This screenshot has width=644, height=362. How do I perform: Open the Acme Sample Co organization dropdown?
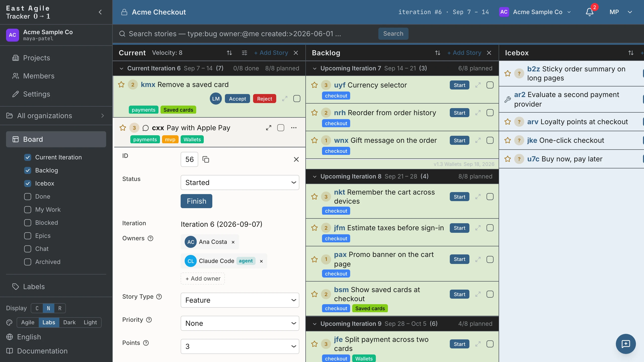pyautogui.click(x=535, y=12)
